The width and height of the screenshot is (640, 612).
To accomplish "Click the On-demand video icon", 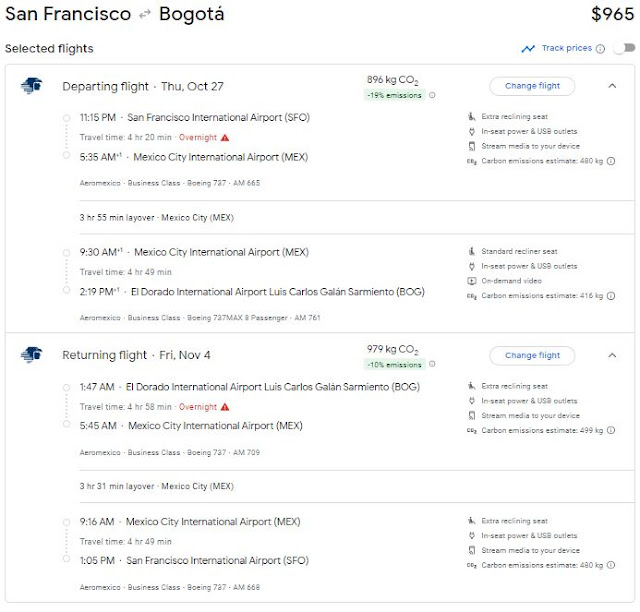I will [472, 281].
